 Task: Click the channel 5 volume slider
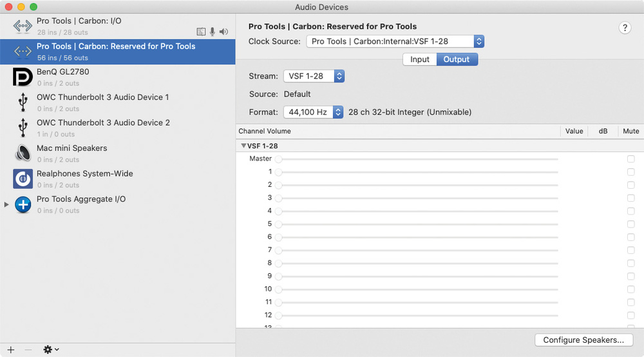click(417, 224)
